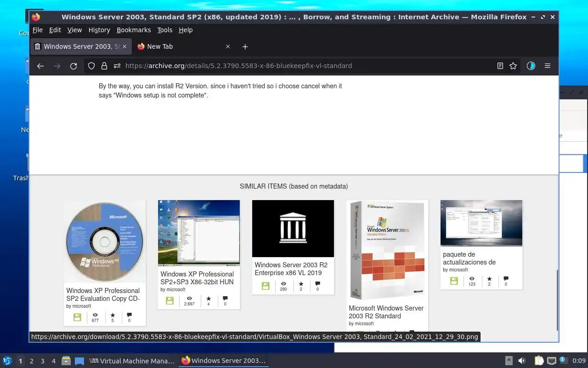This screenshot has width=588, height=368.
Task: Click software icon on XP SP2+SP3 HUN card
Action: pos(170,301)
